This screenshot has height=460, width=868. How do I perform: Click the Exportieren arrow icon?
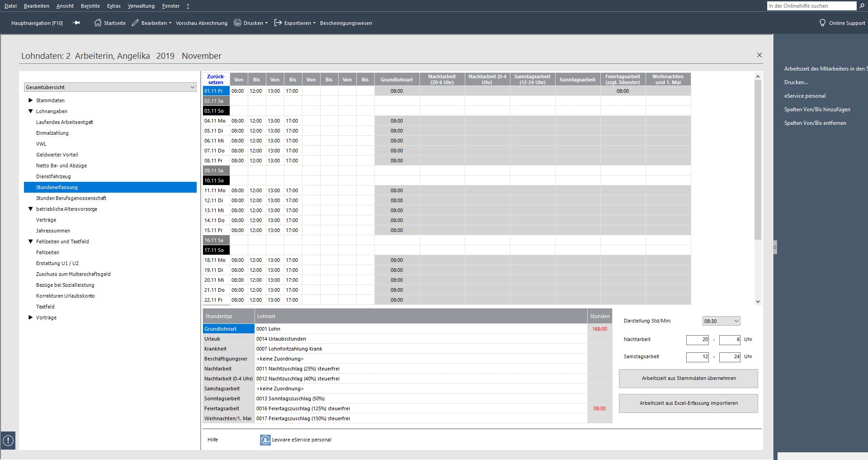pos(278,23)
